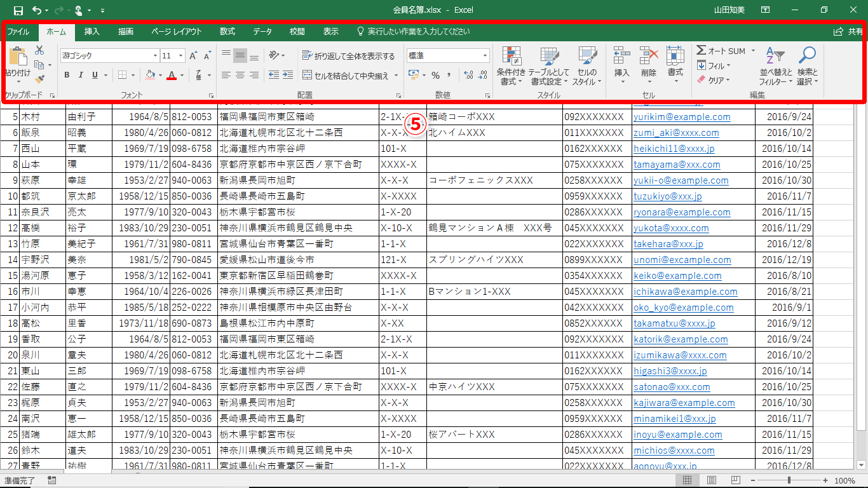Expand the merge and center dropdown arrow
The image size is (868, 488).
(396, 76)
